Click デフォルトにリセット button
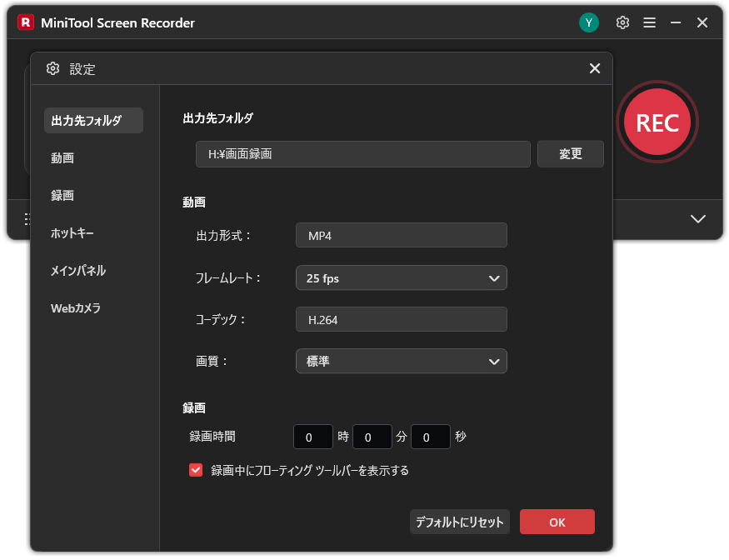Image resolution: width=729 pixels, height=560 pixels. (460, 522)
